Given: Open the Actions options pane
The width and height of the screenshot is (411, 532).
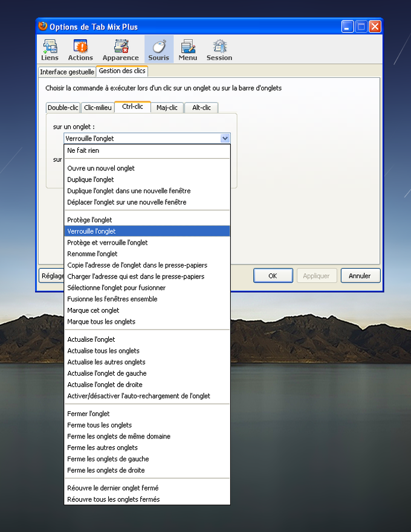Looking at the screenshot, I should click(80, 50).
